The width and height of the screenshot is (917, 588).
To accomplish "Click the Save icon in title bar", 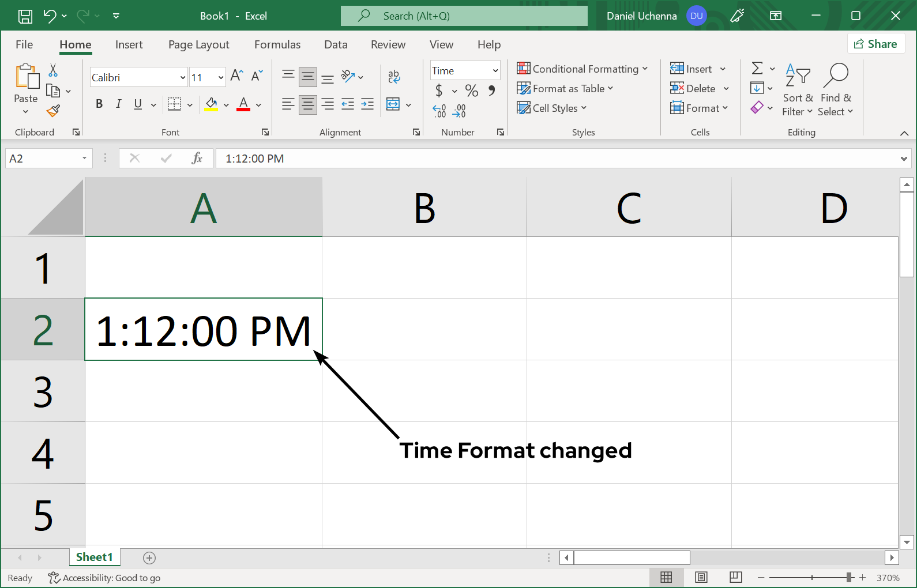I will [25, 16].
